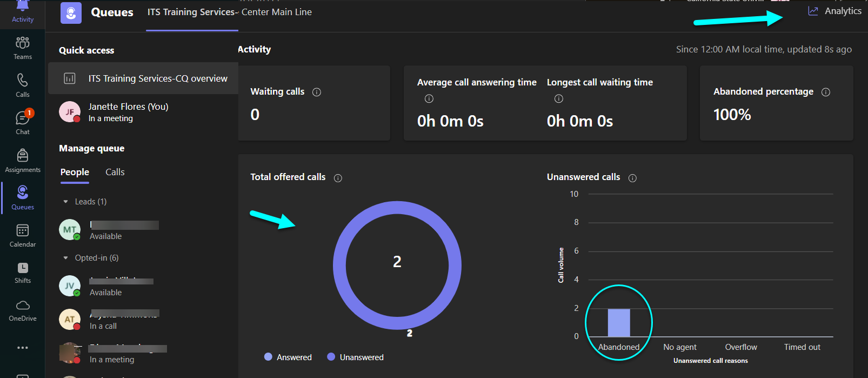Screen dimensions: 868x378
Task: Switch to the Calls tab
Action: click(115, 172)
